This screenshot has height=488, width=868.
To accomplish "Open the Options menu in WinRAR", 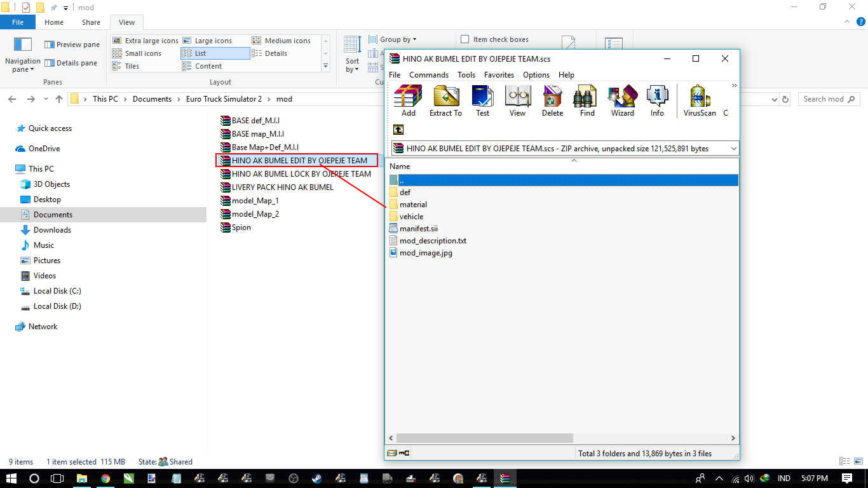I will (536, 74).
